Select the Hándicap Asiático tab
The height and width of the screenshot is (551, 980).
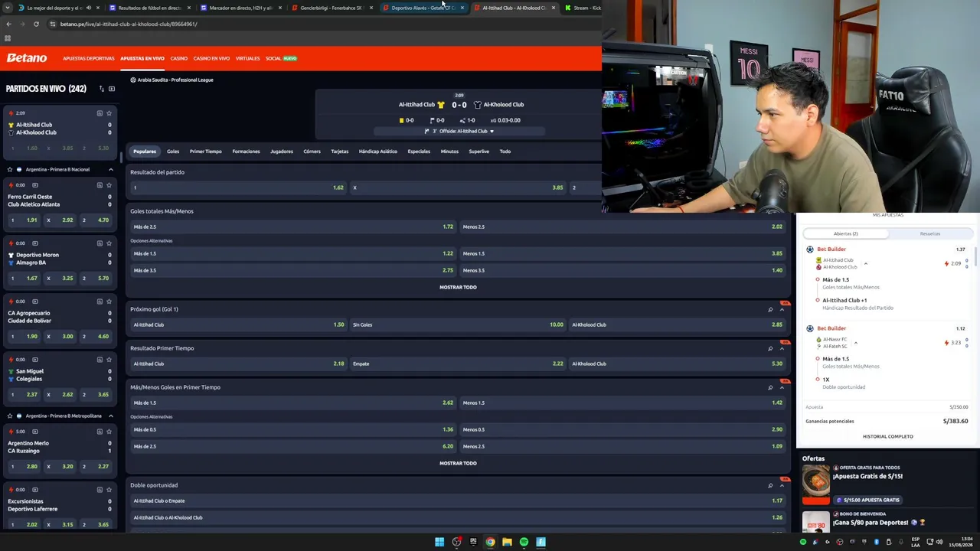378,152
